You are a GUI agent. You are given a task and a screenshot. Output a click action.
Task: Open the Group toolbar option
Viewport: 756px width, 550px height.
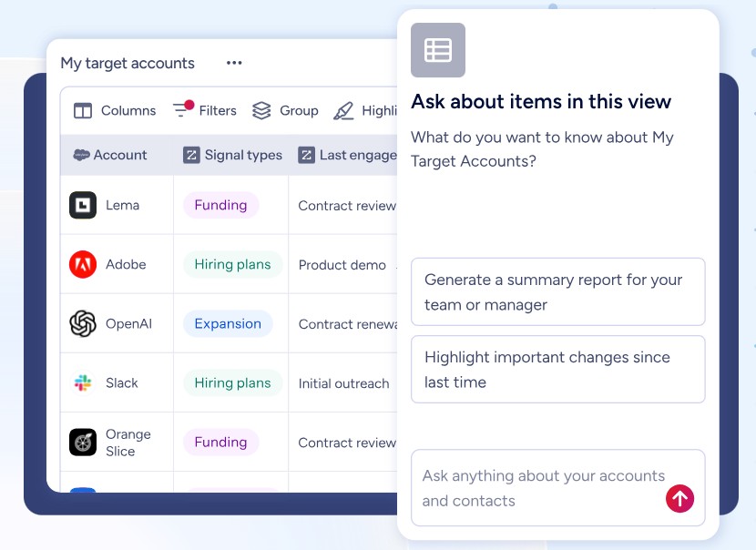tap(285, 111)
